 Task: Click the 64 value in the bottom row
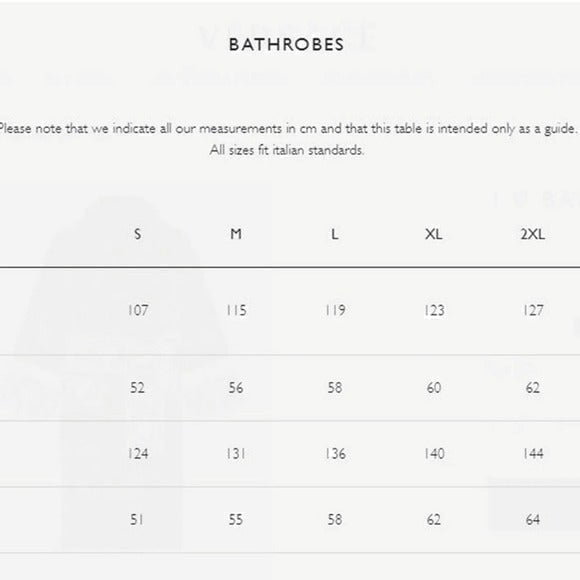(x=533, y=520)
